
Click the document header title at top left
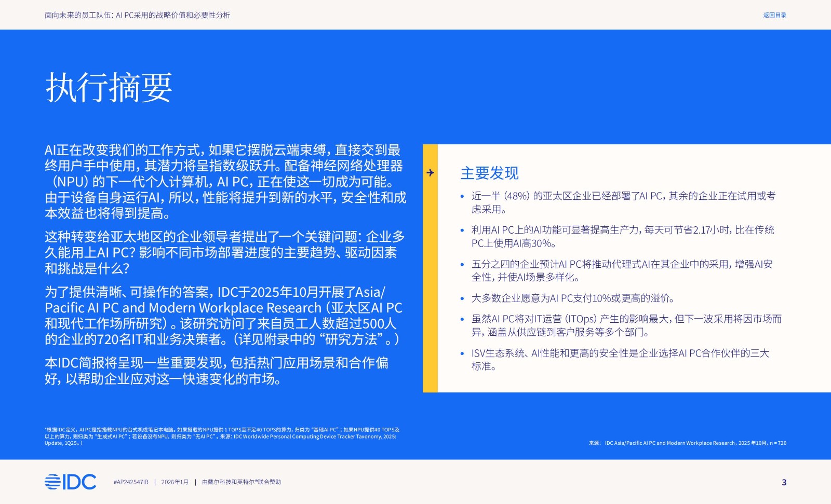[x=137, y=15]
